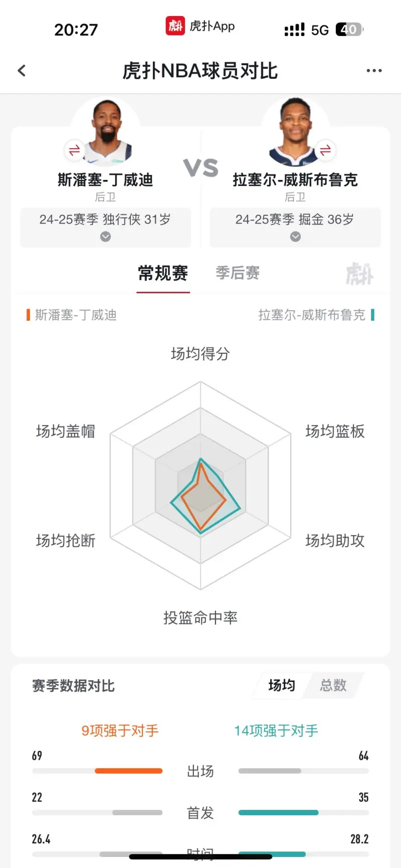Click the chevron under 独行侠 31岁
The height and width of the screenshot is (868, 401).
(x=105, y=237)
